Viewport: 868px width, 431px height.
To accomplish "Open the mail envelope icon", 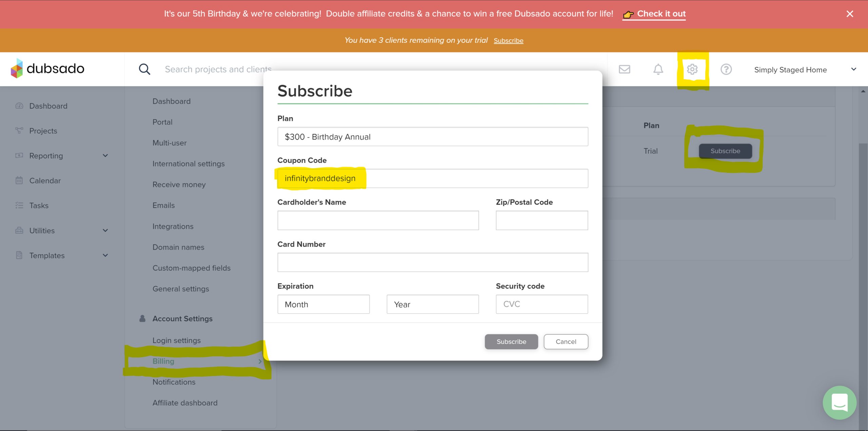I will [x=624, y=69].
